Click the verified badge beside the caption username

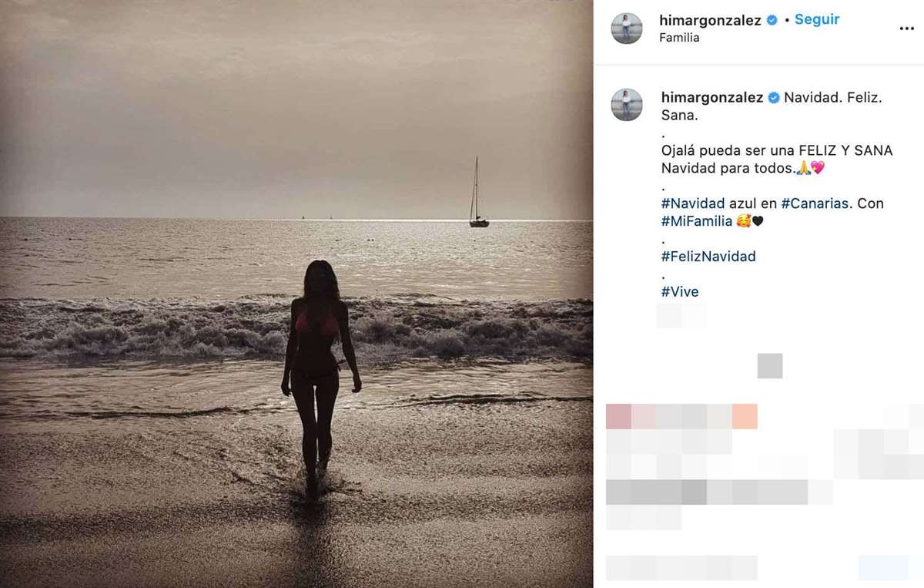click(774, 98)
